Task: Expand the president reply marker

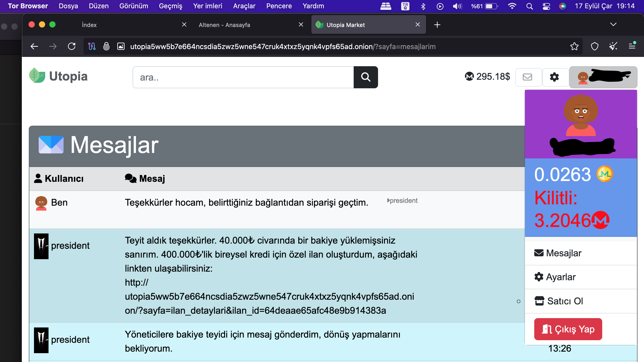Action: tap(402, 200)
